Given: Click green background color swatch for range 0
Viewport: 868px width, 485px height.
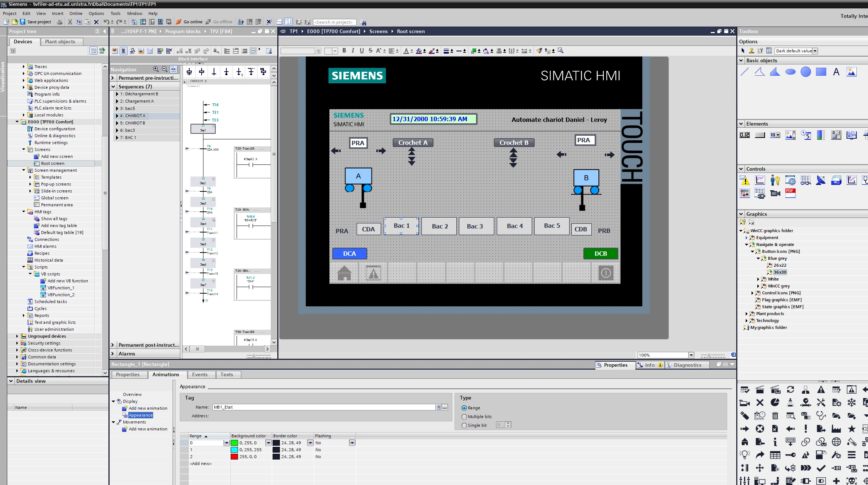Looking at the screenshot, I should pyautogui.click(x=234, y=443).
